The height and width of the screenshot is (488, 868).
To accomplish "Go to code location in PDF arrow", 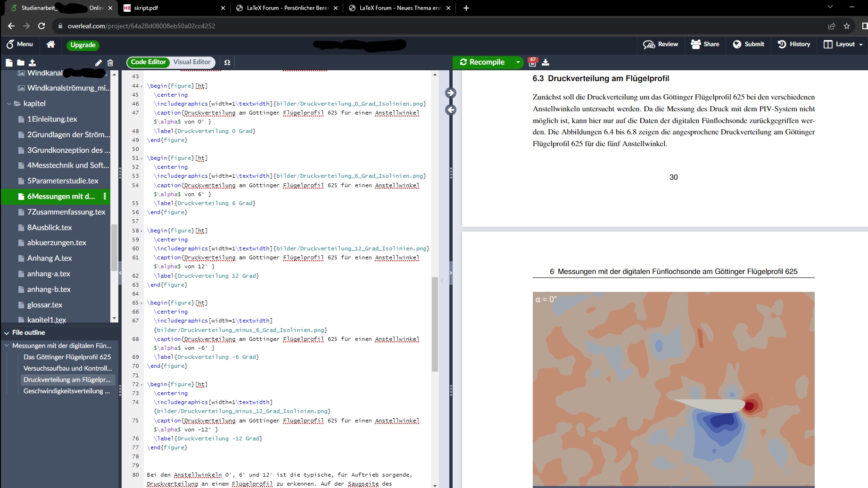I will 451,93.
